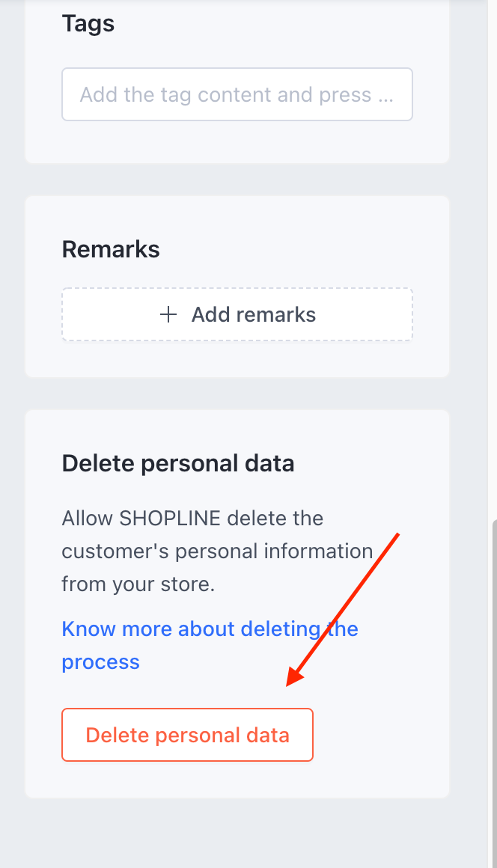Click the Add remarks label text
The width and height of the screenshot is (497, 868).
point(254,315)
